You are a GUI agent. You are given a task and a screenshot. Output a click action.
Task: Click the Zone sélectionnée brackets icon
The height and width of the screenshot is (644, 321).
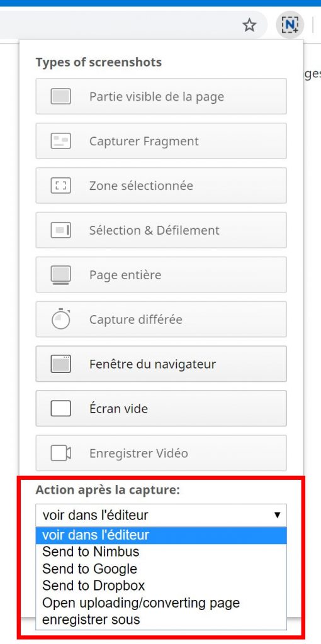click(61, 186)
